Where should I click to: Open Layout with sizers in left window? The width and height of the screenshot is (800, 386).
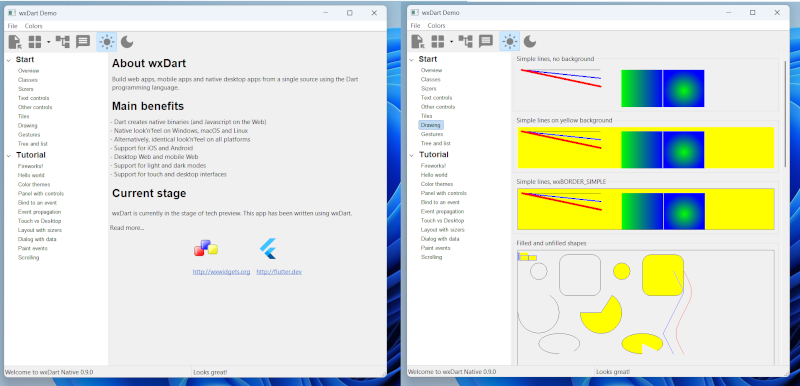coord(40,230)
